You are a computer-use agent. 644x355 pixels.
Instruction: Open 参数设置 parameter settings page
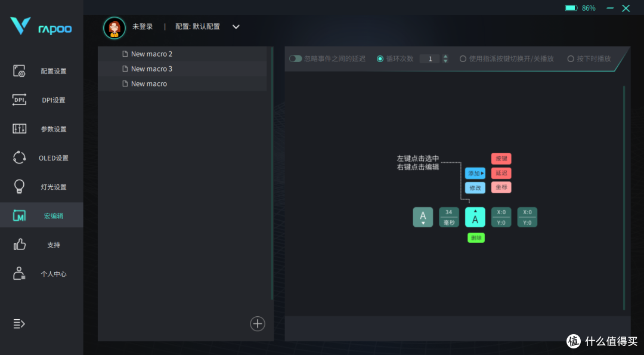[x=42, y=129]
